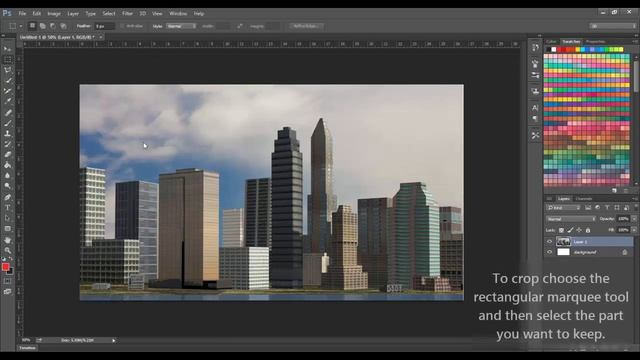Select the Eyedropper tool
Screen dimensions: 640x360
(x=7, y=101)
